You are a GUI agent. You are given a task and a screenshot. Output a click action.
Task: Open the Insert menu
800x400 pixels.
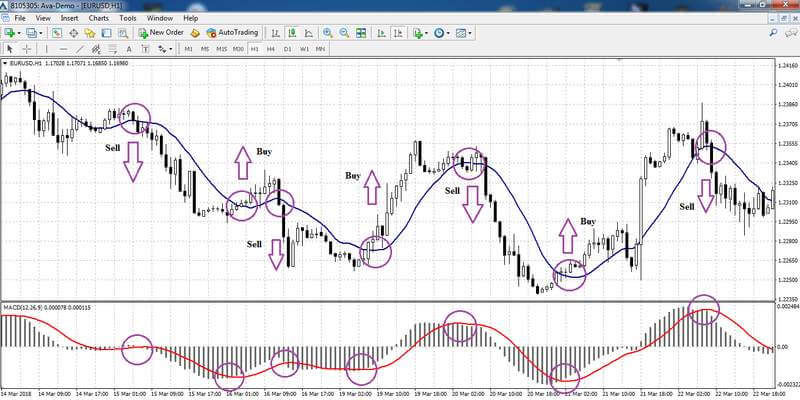click(69, 18)
